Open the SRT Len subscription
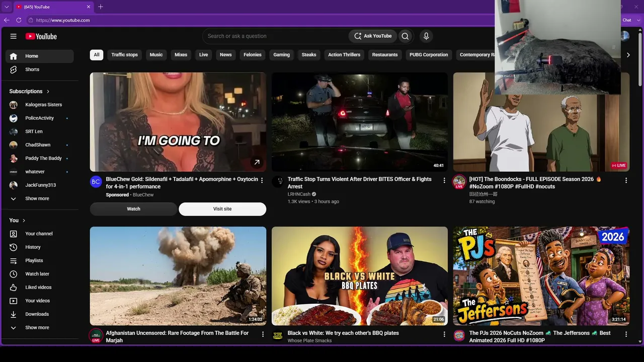 (x=40, y=131)
